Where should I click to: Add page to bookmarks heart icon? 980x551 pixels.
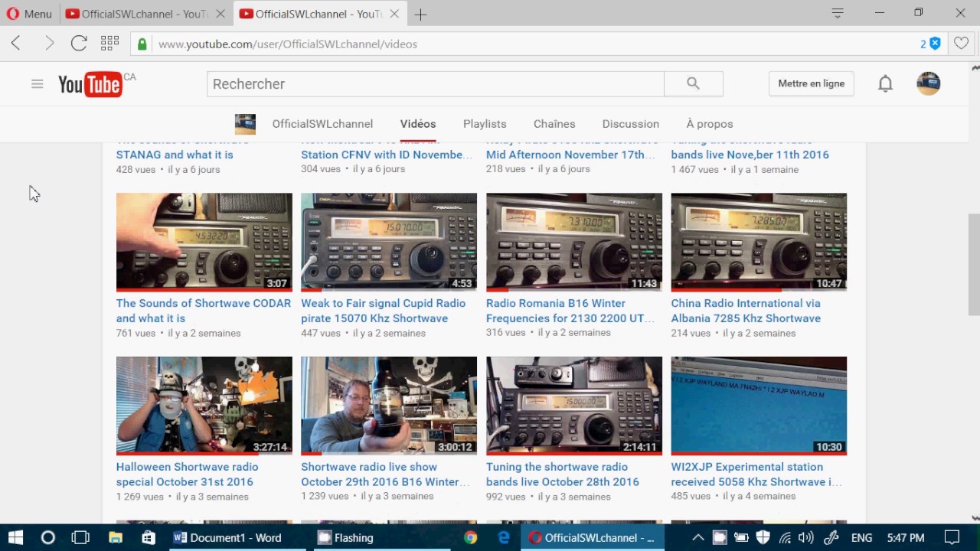pos(961,44)
